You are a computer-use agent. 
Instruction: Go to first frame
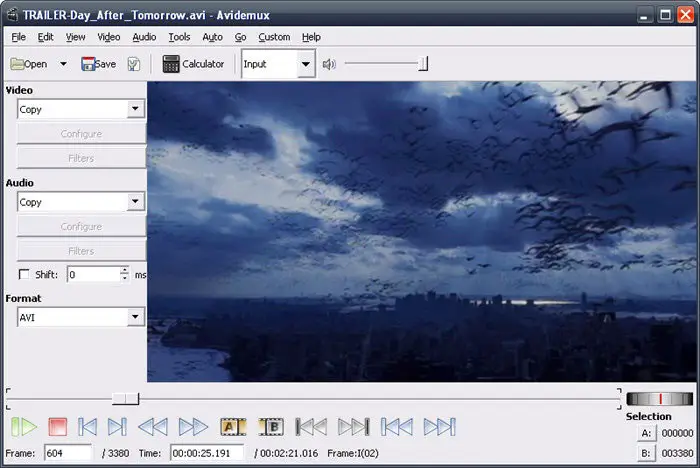click(x=396, y=427)
